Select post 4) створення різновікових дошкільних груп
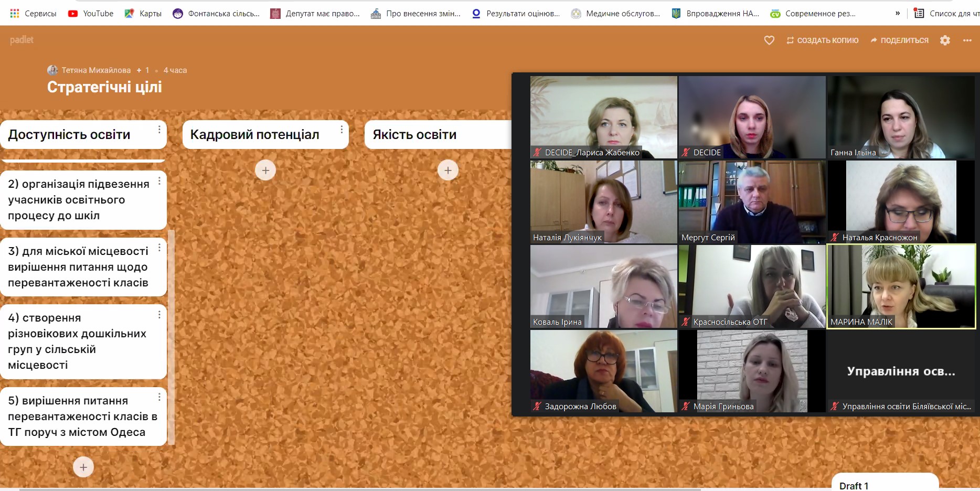 coord(83,341)
